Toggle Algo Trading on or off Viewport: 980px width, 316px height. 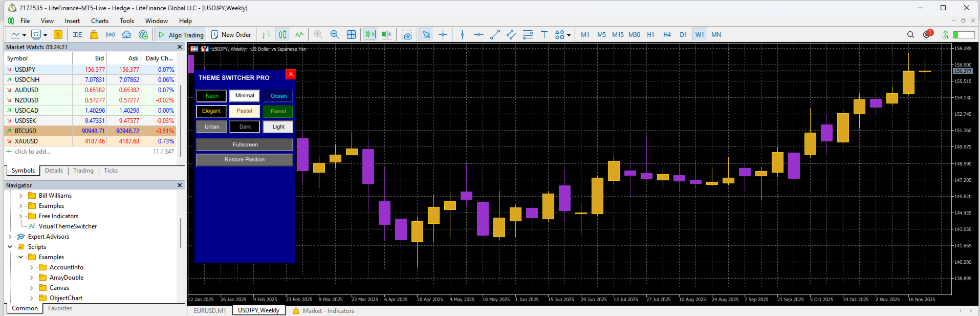point(181,35)
